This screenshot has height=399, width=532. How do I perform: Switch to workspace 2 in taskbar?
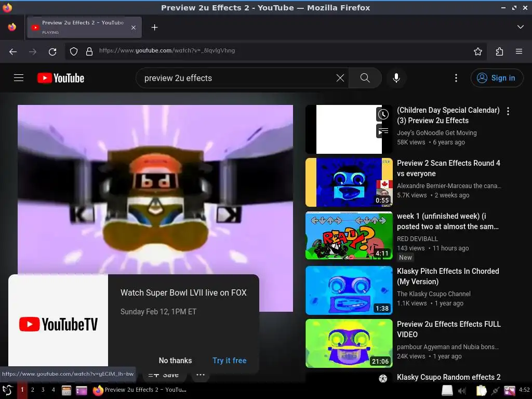(33, 390)
